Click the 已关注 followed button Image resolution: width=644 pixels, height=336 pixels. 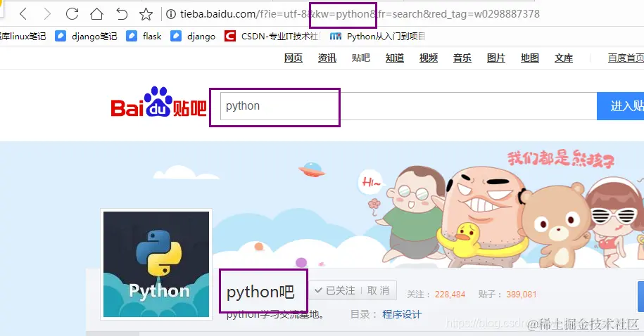(x=335, y=291)
